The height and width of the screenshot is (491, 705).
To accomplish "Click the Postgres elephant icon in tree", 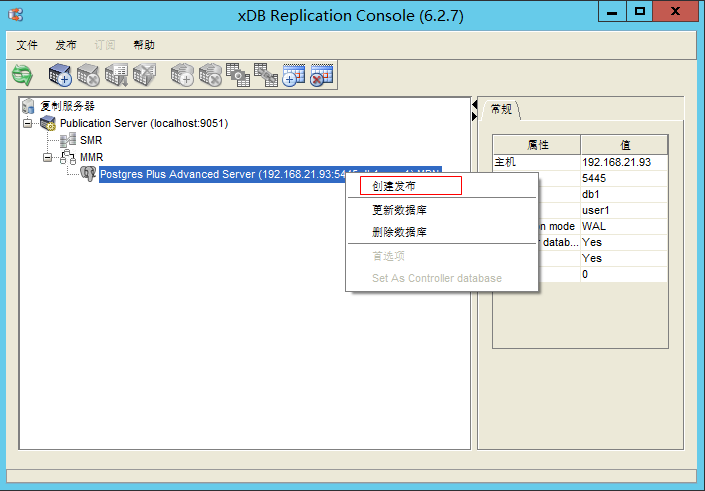I will 88,174.
